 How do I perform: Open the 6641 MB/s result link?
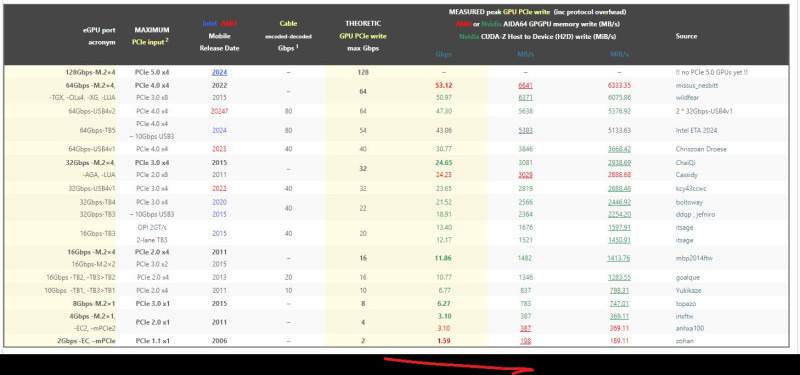coord(525,86)
